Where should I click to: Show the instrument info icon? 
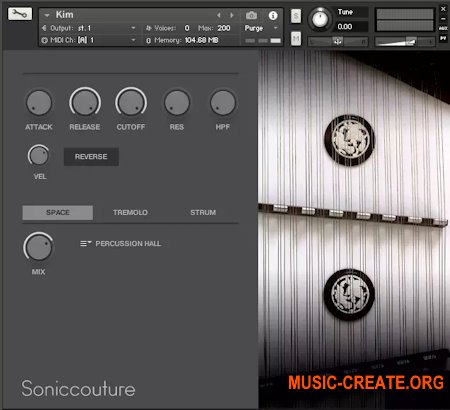[273, 15]
